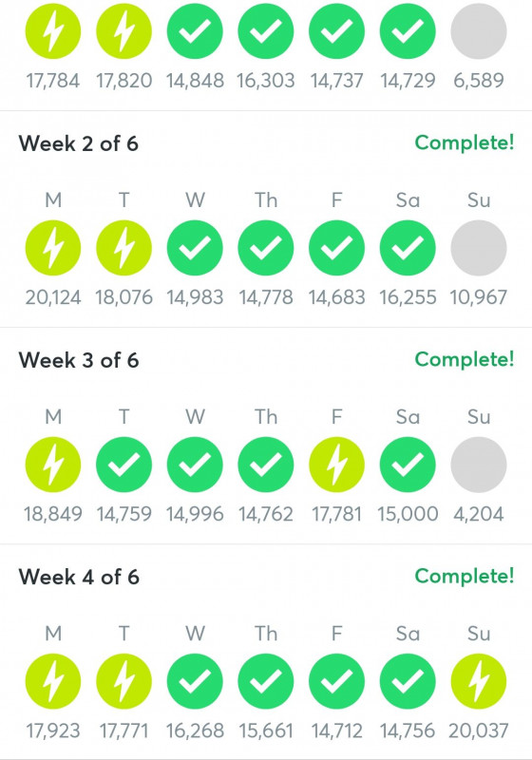This screenshot has width=532, height=760.
Task: Tap grey Sunday circle with 10,967 steps
Action: pyautogui.click(x=479, y=248)
